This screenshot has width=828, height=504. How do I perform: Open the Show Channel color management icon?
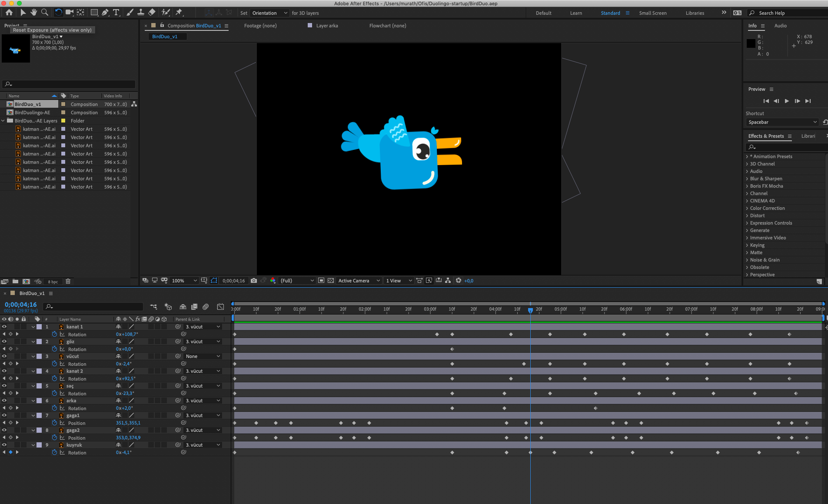[273, 281]
